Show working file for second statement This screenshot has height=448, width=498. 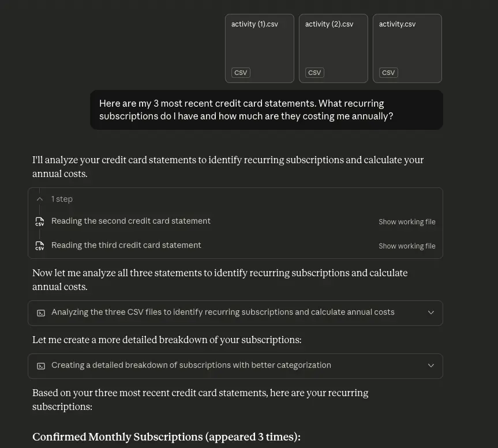click(407, 222)
